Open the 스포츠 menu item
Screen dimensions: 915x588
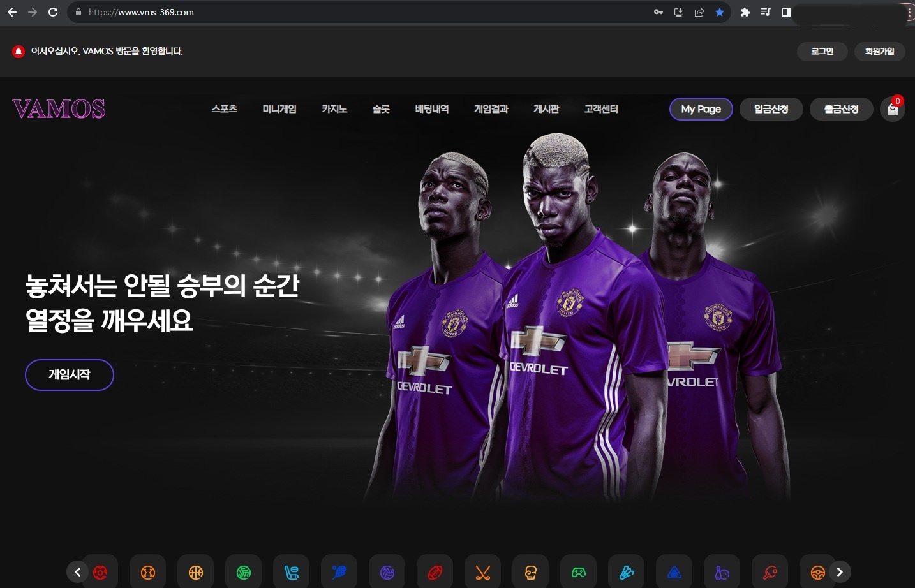(225, 109)
